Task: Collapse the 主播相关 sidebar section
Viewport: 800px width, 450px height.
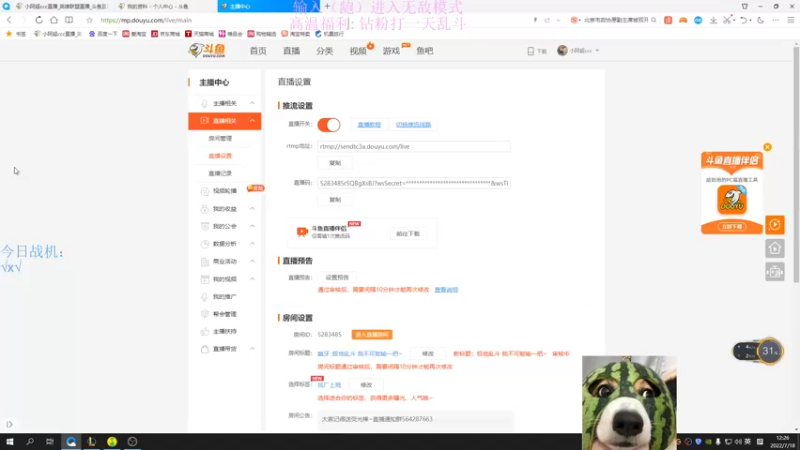Action: [x=252, y=103]
